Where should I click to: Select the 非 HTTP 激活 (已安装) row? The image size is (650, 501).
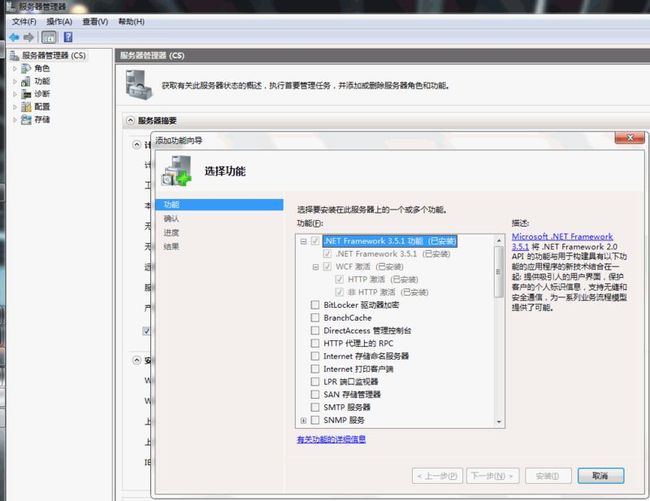388,293
